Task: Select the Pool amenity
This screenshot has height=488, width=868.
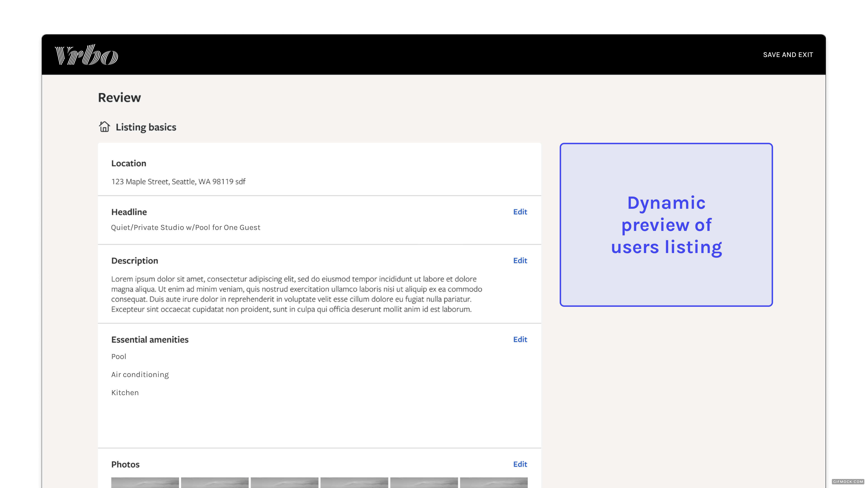Action: 119,356
